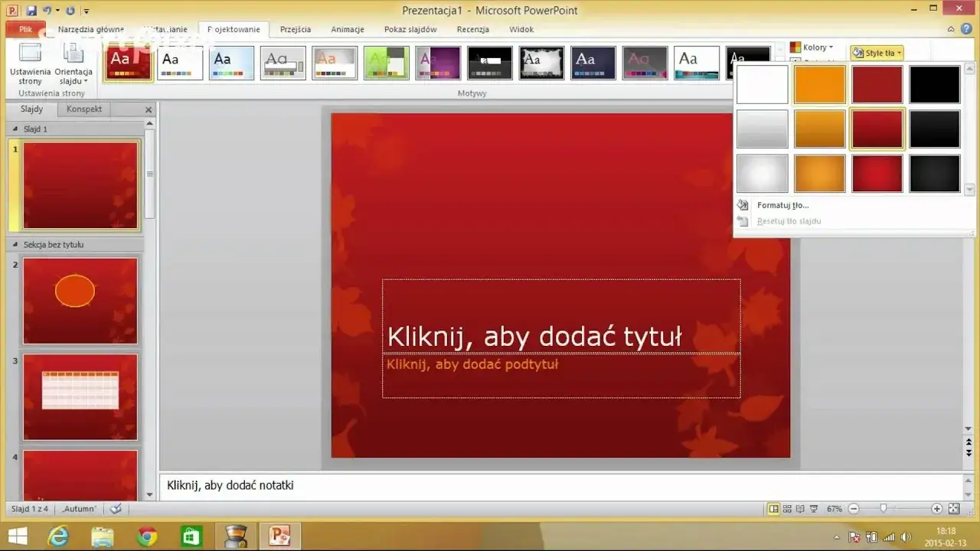
Task: Select slide 3 thumbnail with the table
Action: [80, 396]
